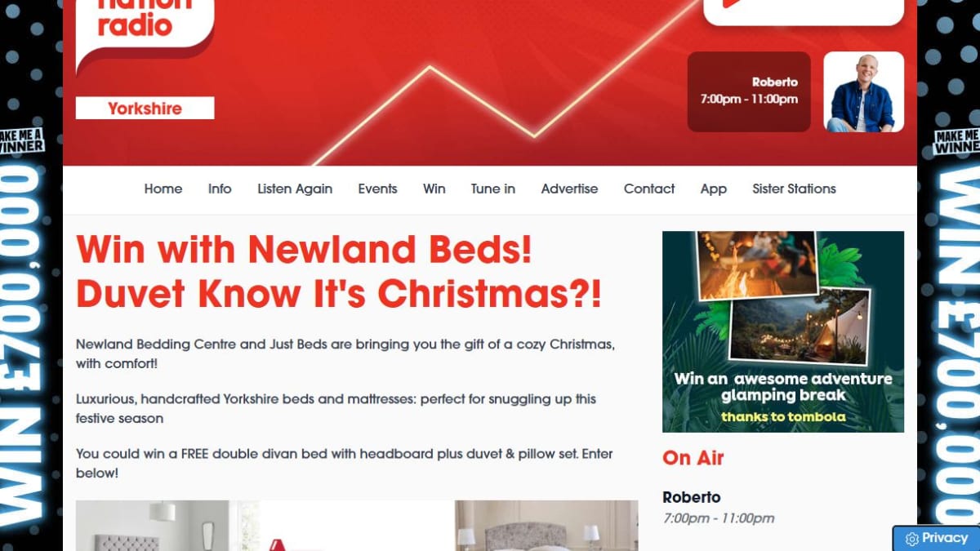Open the Privacy settings gear button
The image size is (980, 551).
(x=936, y=538)
